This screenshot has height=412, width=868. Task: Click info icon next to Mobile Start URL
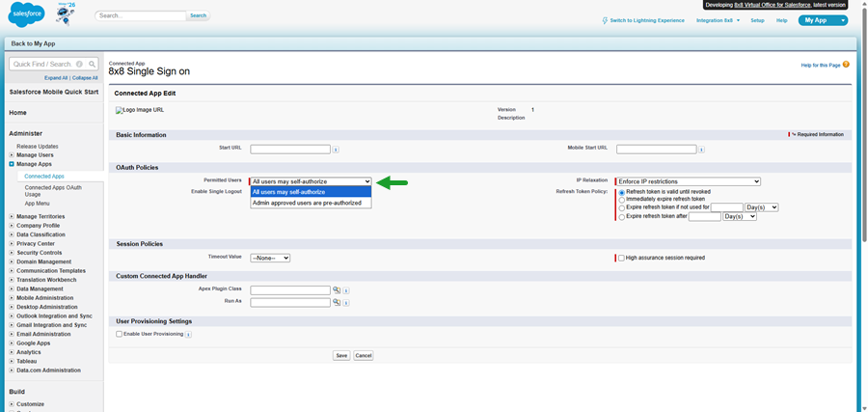coord(702,150)
